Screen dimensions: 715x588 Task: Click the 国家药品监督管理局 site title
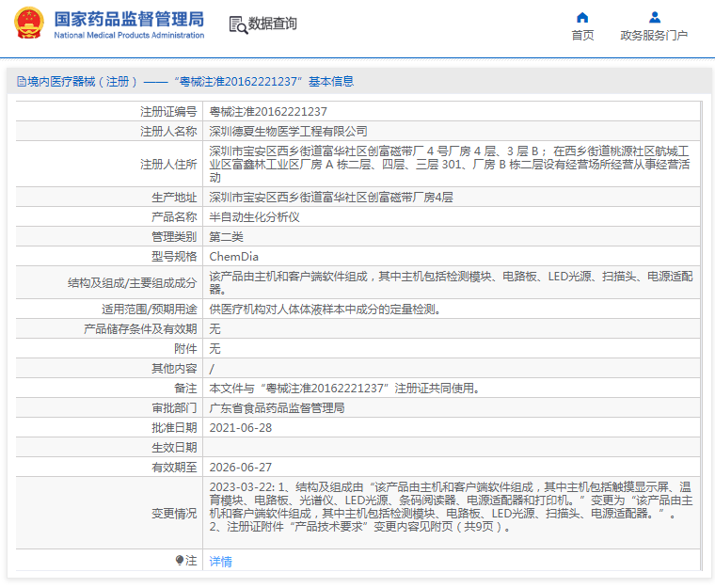[128, 18]
